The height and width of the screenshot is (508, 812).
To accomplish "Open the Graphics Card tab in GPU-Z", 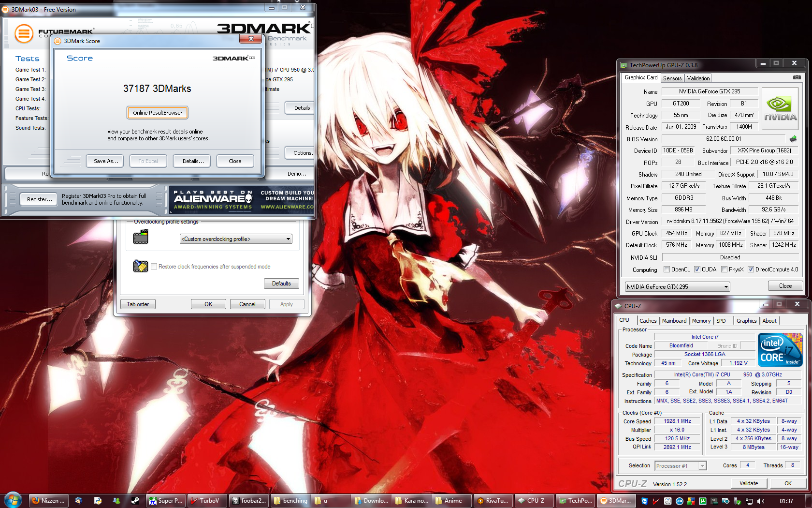I will point(641,77).
